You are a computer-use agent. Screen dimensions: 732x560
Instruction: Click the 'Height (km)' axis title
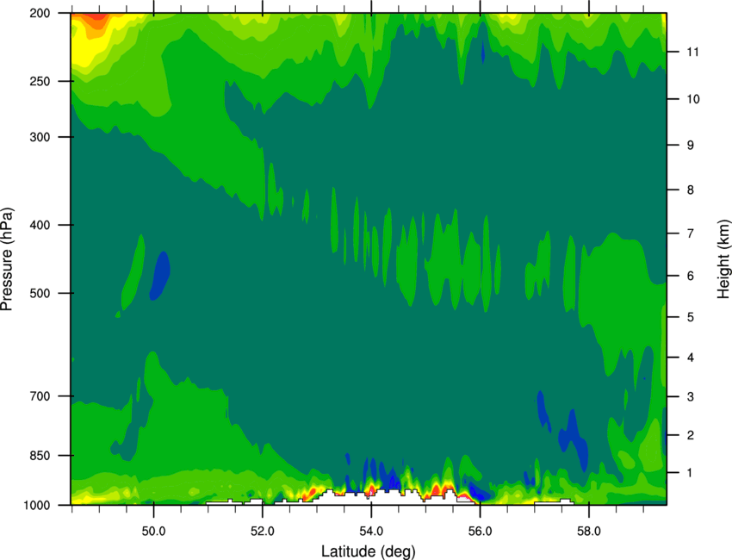coord(723,259)
